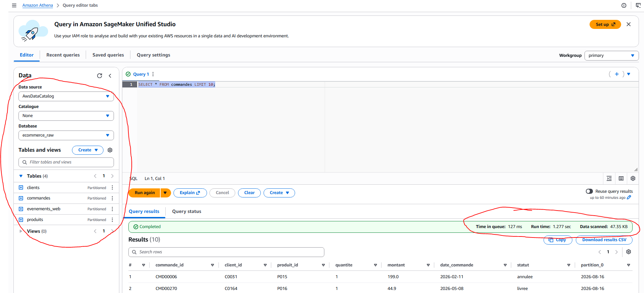Open actions menu for commandes table
The height and width of the screenshot is (293, 644).
(x=112, y=198)
